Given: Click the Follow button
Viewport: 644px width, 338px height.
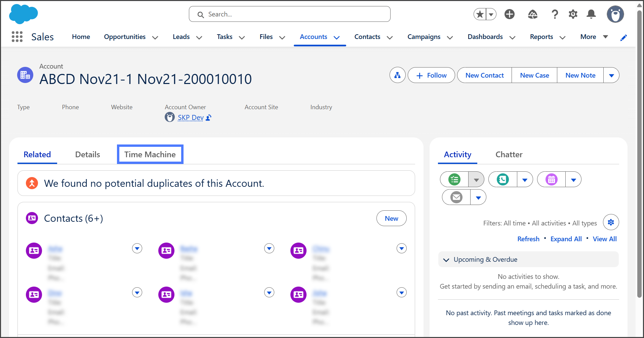Looking at the screenshot, I should point(431,75).
